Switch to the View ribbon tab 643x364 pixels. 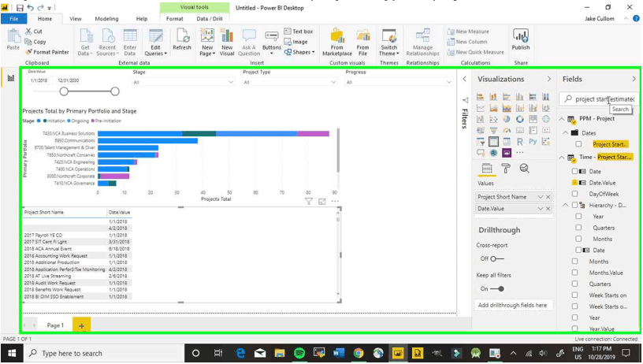[76, 18]
